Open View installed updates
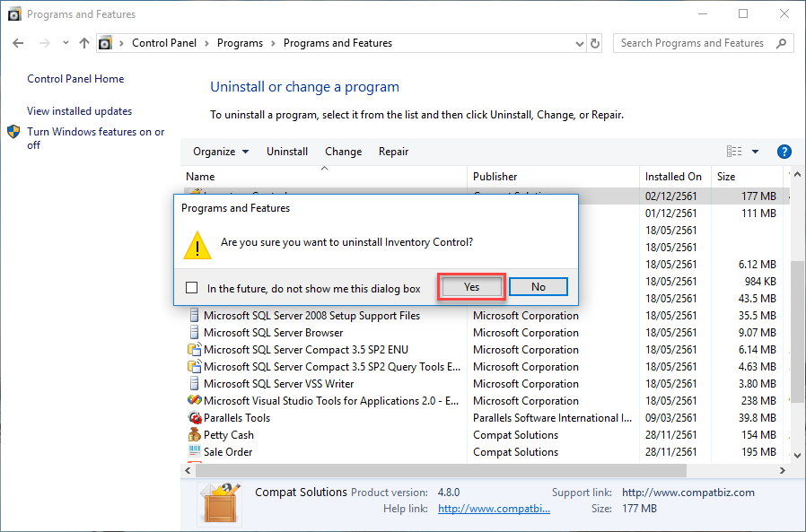This screenshot has width=806, height=532. pyautogui.click(x=79, y=111)
